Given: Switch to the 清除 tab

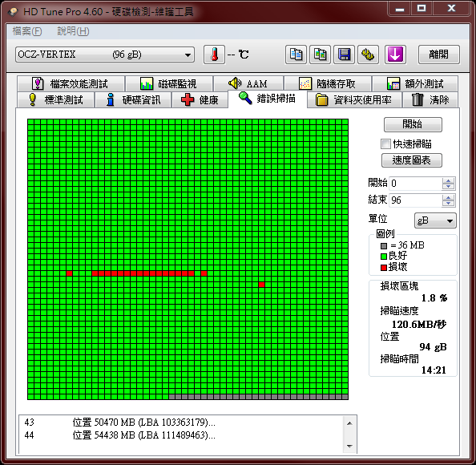Looking at the screenshot, I should pyautogui.click(x=430, y=99).
